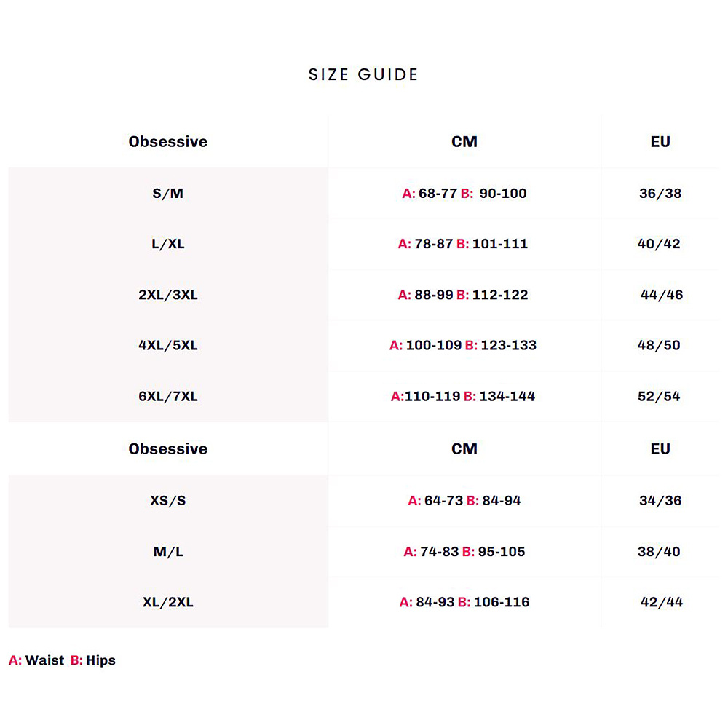Select the A: 84-93 B: 106-116 cell
Screen dimensions: 728x728
[x=464, y=602]
